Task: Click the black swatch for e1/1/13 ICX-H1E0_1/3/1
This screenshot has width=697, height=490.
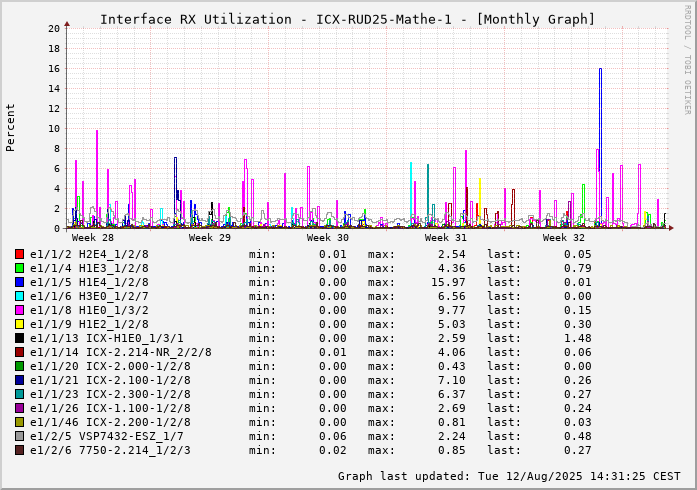Action: (20, 338)
